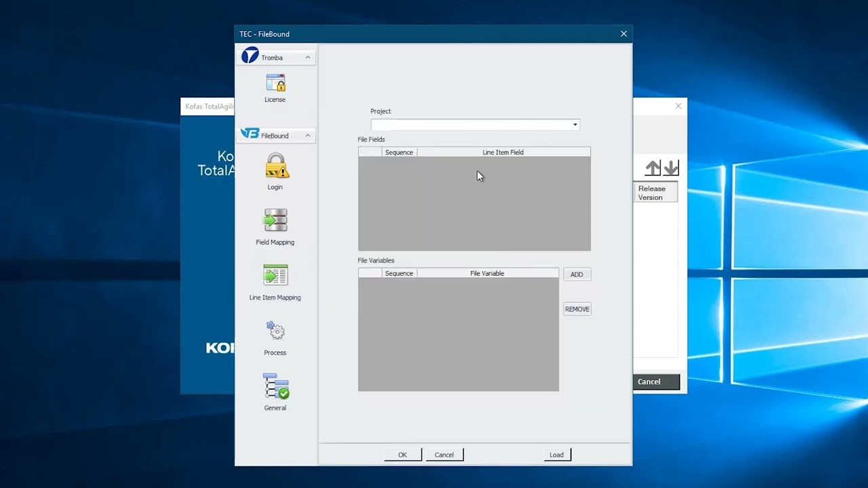The height and width of the screenshot is (488, 868).
Task: Click the move up arrow in background window
Action: tap(652, 167)
